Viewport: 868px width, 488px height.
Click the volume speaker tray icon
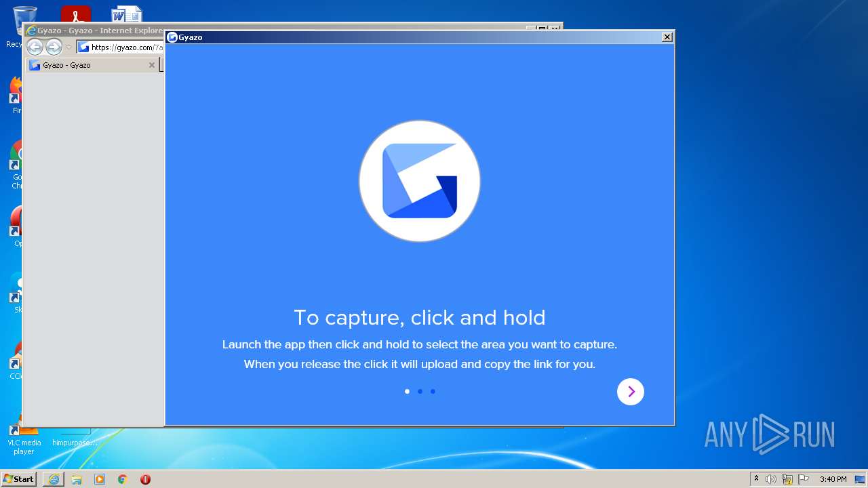771,479
